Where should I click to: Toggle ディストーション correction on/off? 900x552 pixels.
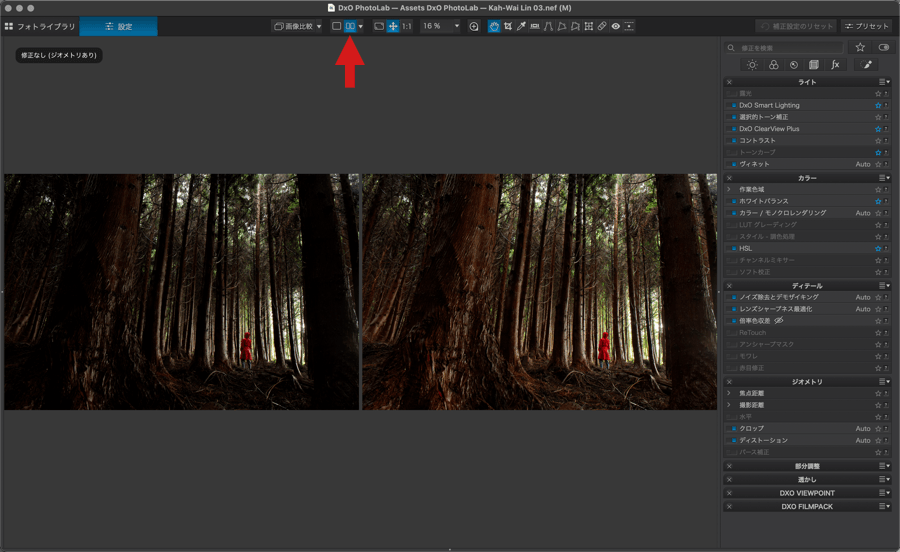(732, 441)
